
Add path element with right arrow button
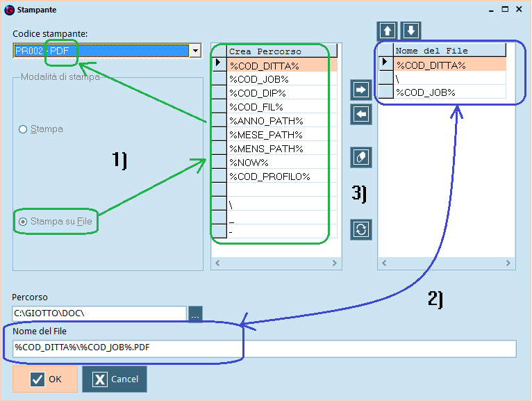coord(361,90)
